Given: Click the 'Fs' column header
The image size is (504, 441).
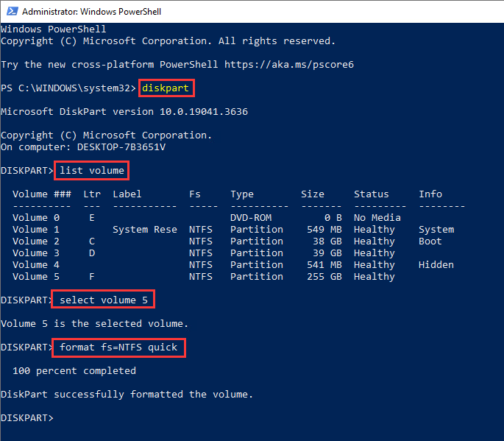Looking at the screenshot, I should [194, 194].
